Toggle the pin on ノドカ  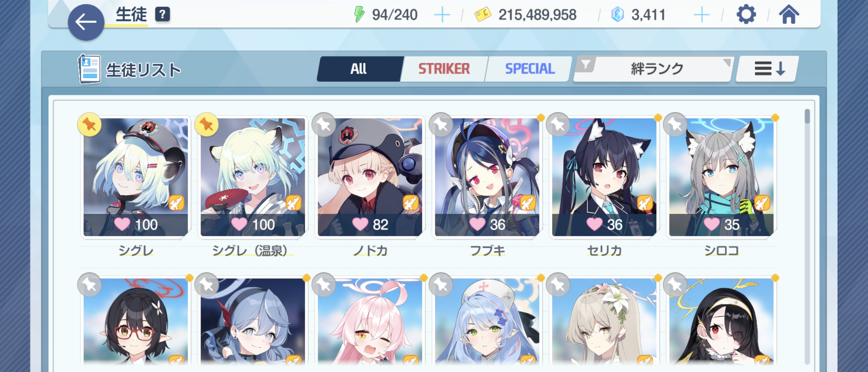[324, 124]
